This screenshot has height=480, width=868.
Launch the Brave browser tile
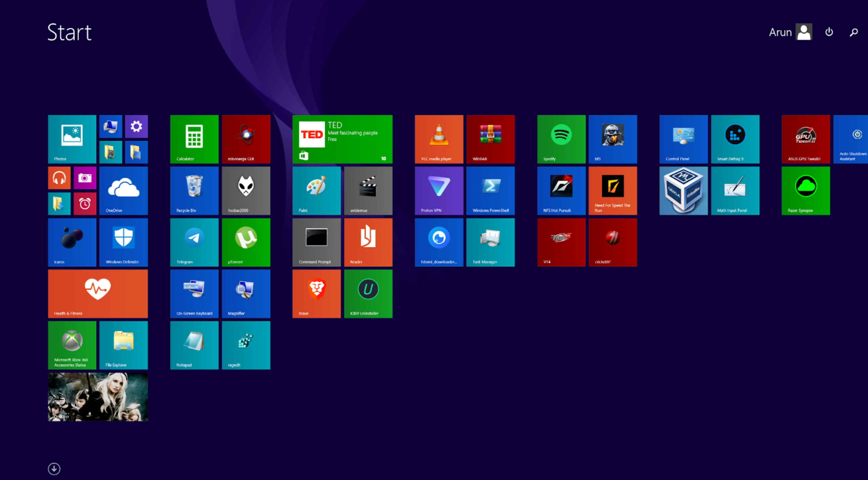[316, 293]
